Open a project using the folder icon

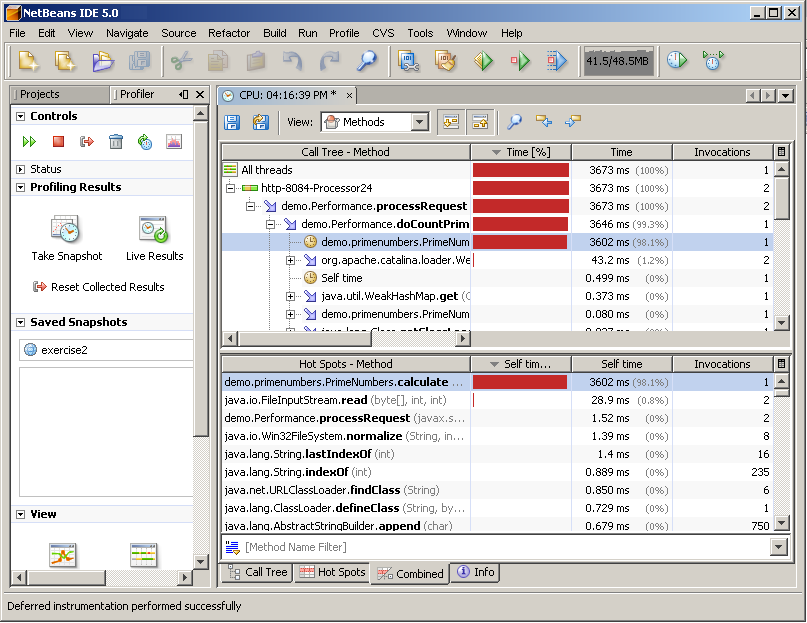point(103,61)
